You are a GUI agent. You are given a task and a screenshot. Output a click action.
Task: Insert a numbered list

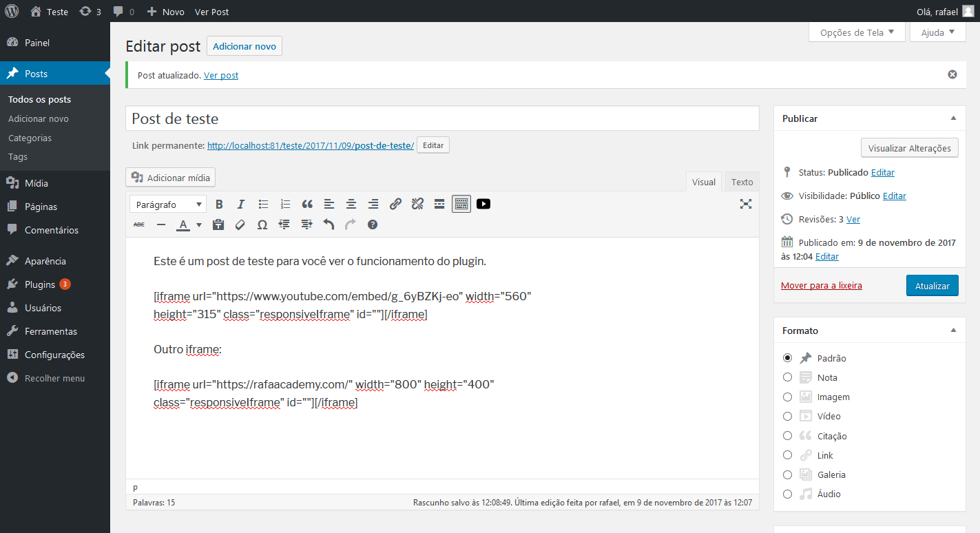pyautogui.click(x=285, y=204)
